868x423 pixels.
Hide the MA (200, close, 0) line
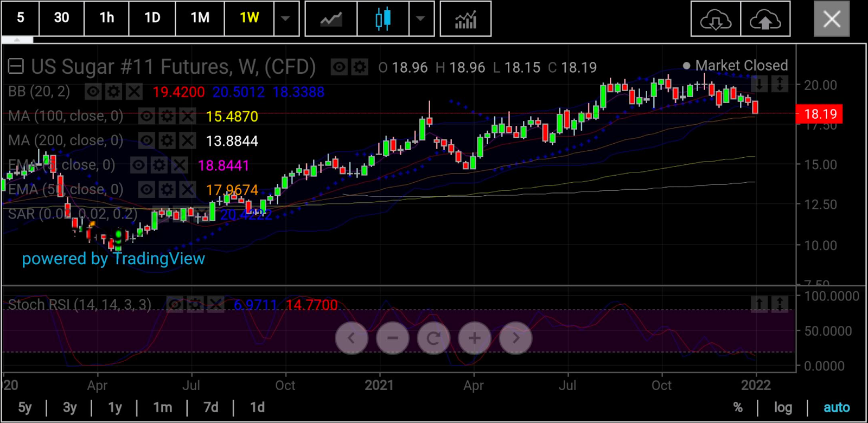pyautogui.click(x=146, y=141)
